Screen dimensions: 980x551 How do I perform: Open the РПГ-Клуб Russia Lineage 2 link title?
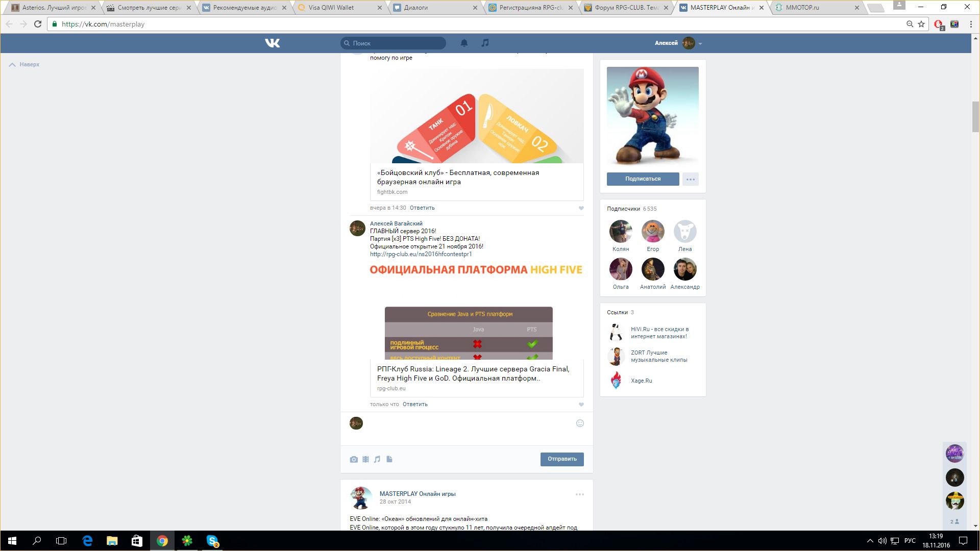[x=473, y=373]
